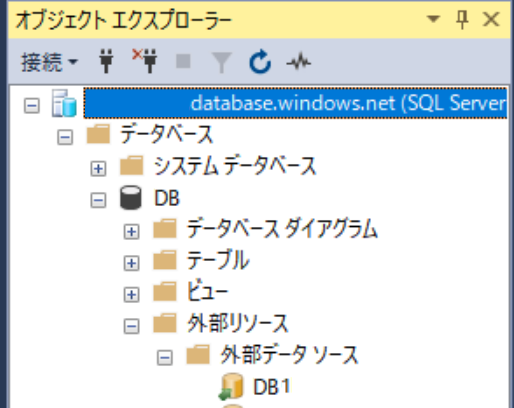The width and height of the screenshot is (514, 408).
Task: Toggle auto-hide pin for Object Explorer
Action: point(462,19)
